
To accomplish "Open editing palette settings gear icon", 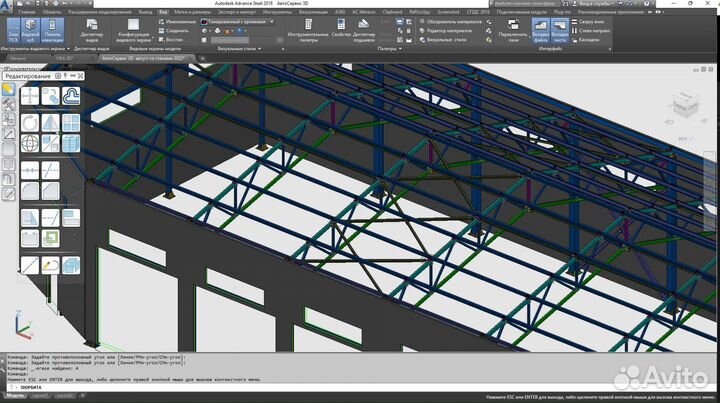I will pos(58,76).
